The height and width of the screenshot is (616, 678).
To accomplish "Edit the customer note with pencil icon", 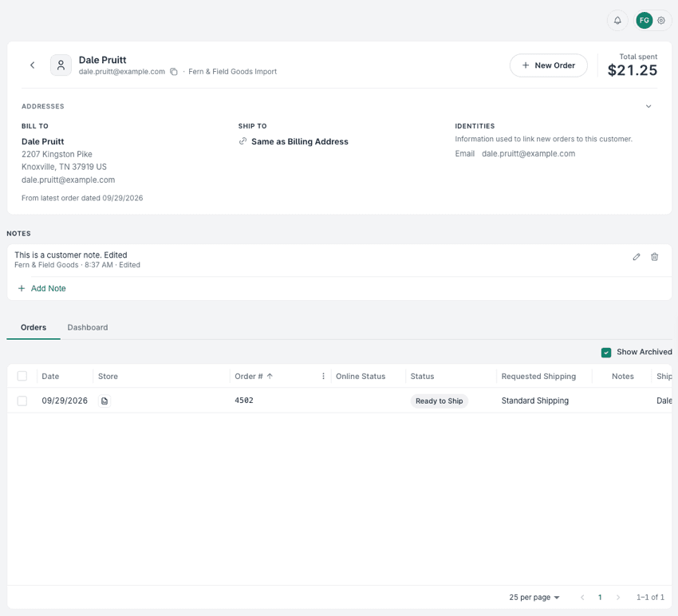I will (636, 257).
